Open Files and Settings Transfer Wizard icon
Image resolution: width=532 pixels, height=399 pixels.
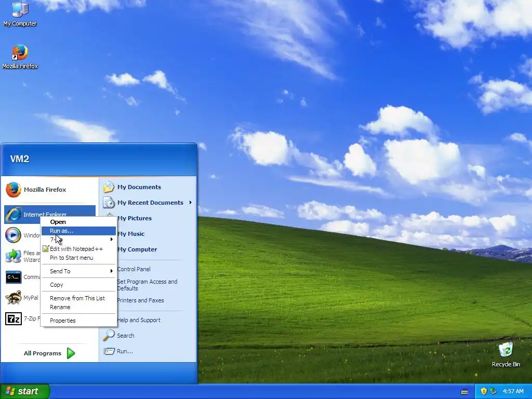click(x=14, y=256)
